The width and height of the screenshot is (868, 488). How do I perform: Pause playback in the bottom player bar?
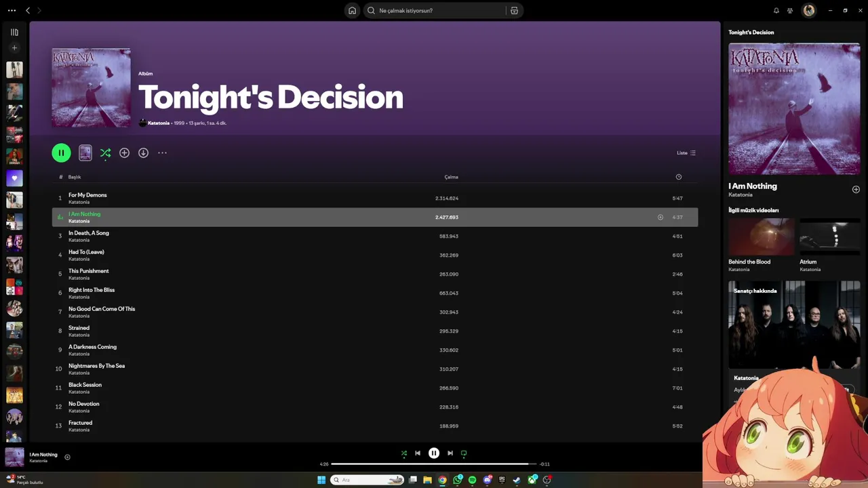click(x=434, y=453)
